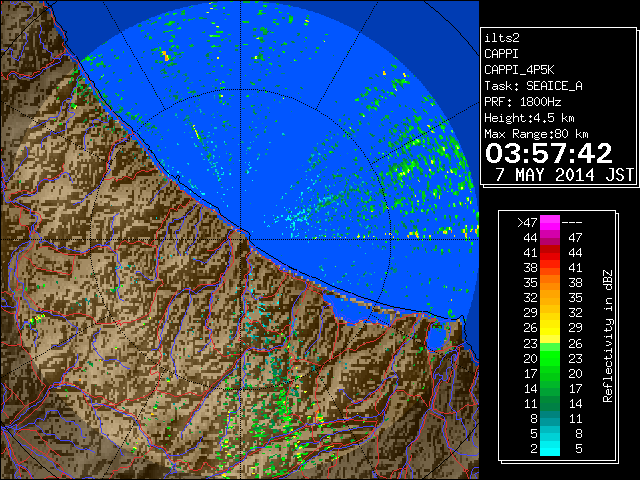Click the '>47' legend label
Viewport: 640px width, 480px height.
click(x=527, y=223)
